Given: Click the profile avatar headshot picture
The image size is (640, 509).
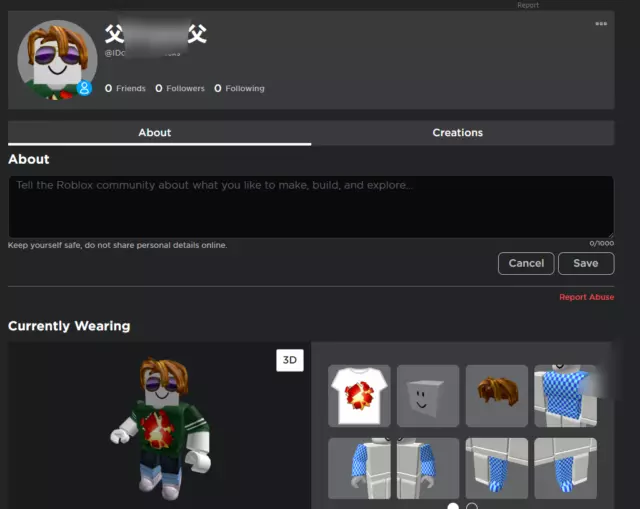Looking at the screenshot, I should 57,60.
